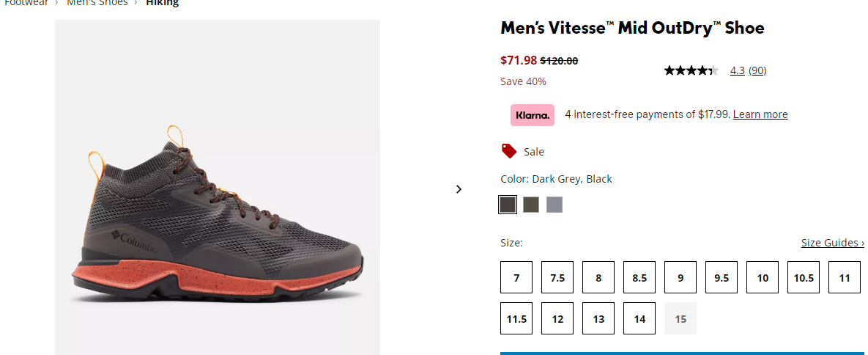
Task: Select the light grey color swatch
Action: (x=554, y=205)
